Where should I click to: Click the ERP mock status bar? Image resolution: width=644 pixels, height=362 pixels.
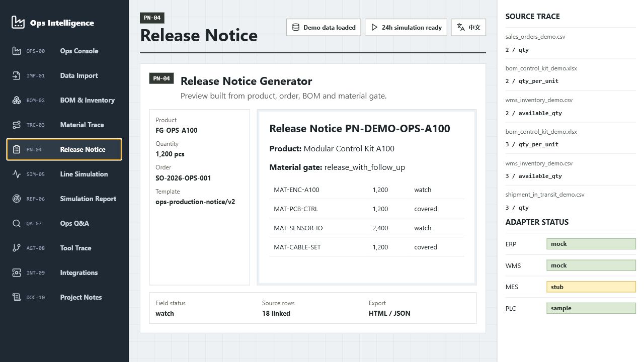(591, 244)
